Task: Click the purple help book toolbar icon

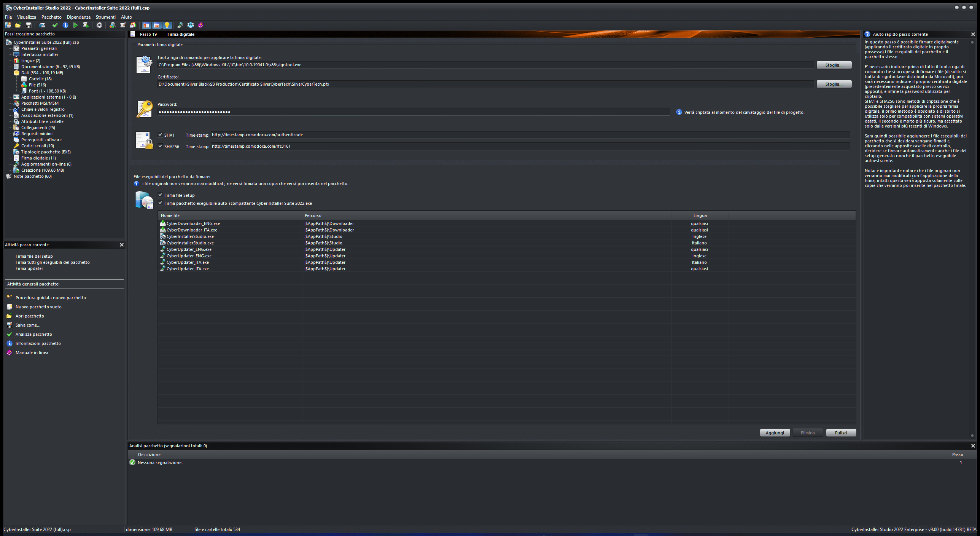Action: [x=201, y=25]
